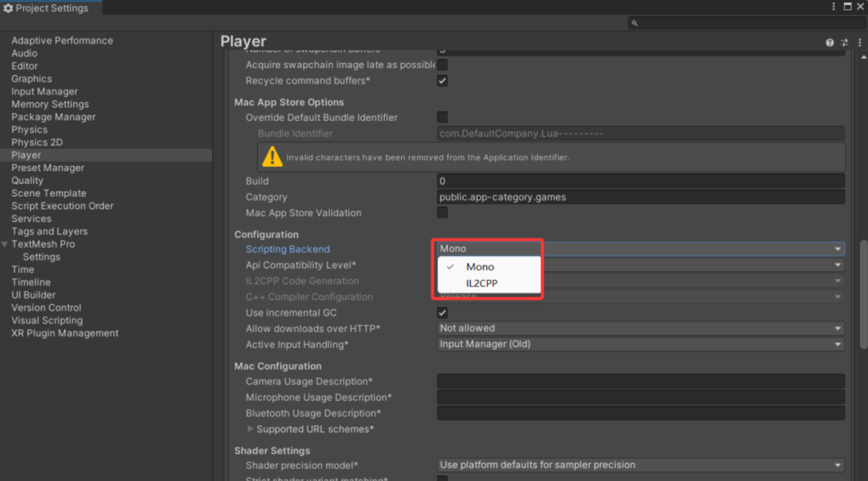Click the search magnifier icon
This screenshot has width=868, height=481.
[635, 23]
